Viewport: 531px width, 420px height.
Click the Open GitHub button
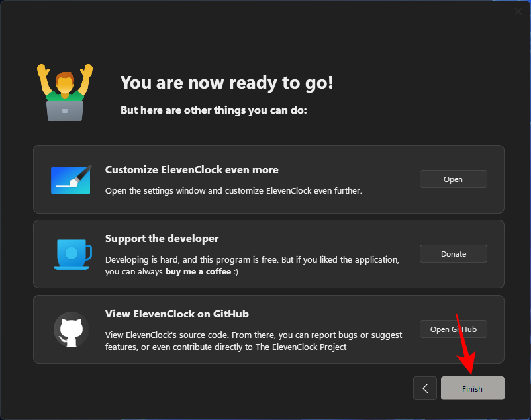click(x=453, y=329)
